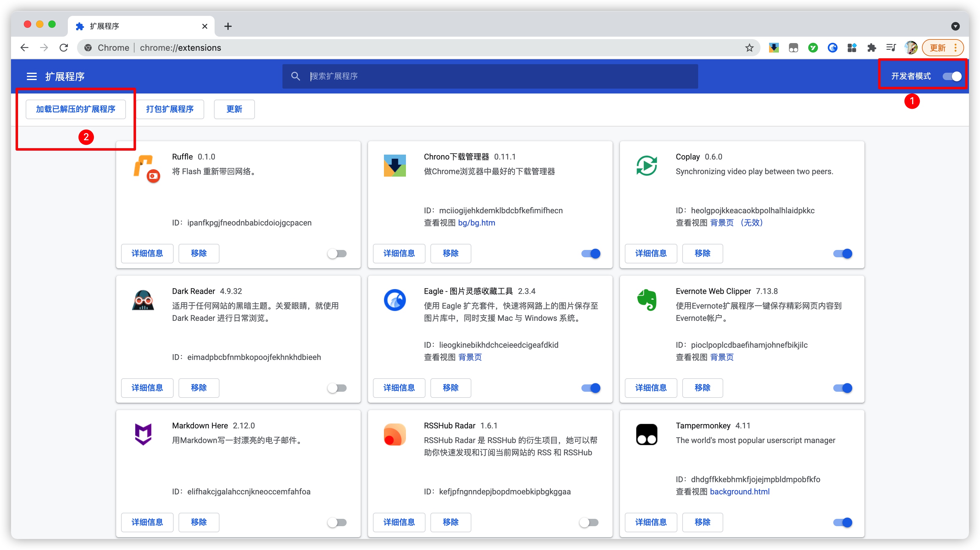Expand the tab search arrow at the top right
Screen dimensions: 980x550
(955, 26)
